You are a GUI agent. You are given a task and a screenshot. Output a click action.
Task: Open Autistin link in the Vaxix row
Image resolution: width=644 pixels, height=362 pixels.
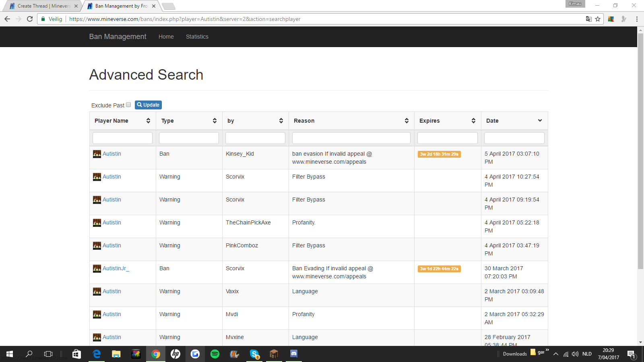(112, 291)
